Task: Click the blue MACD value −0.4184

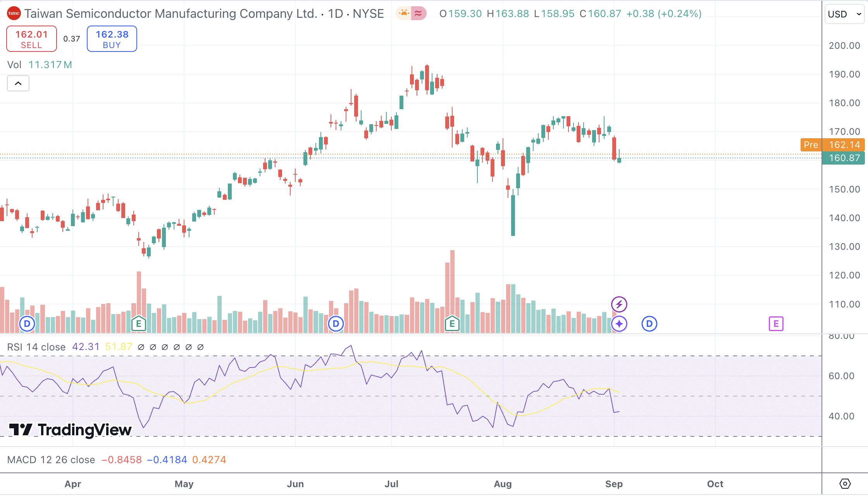Action: tap(167, 460)
